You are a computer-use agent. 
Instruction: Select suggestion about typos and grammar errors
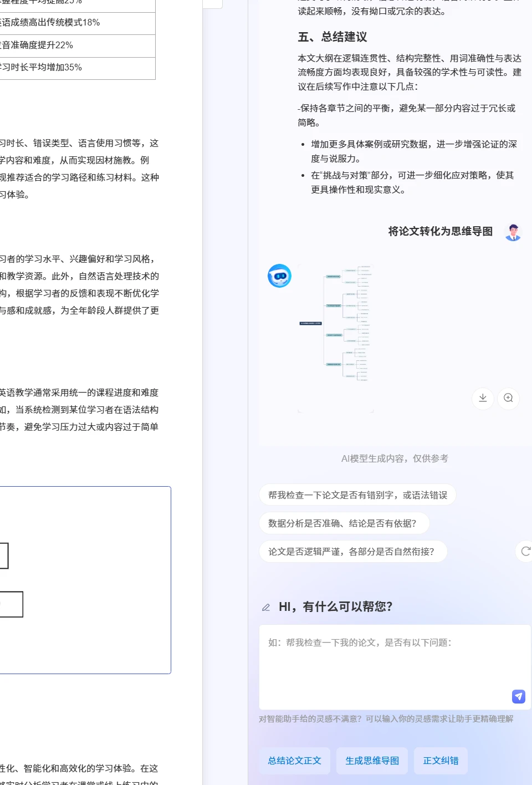click(357, 495)
